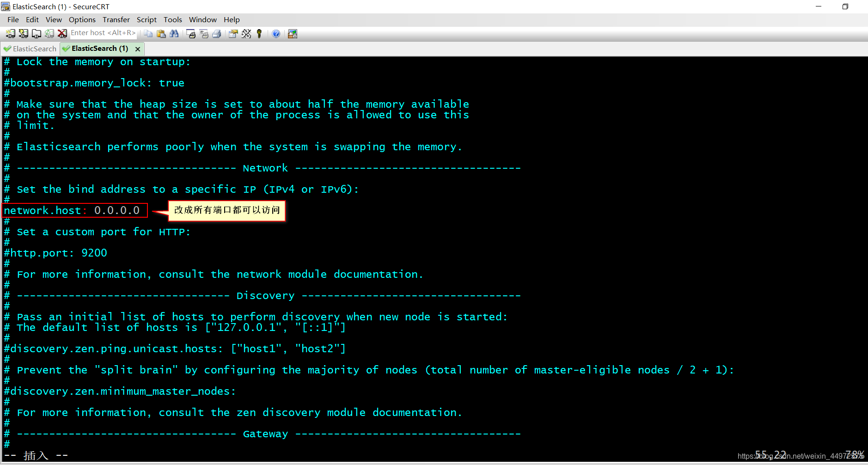
Task: Click the Paste clipboard icon
Action: [x=161, y=34]
